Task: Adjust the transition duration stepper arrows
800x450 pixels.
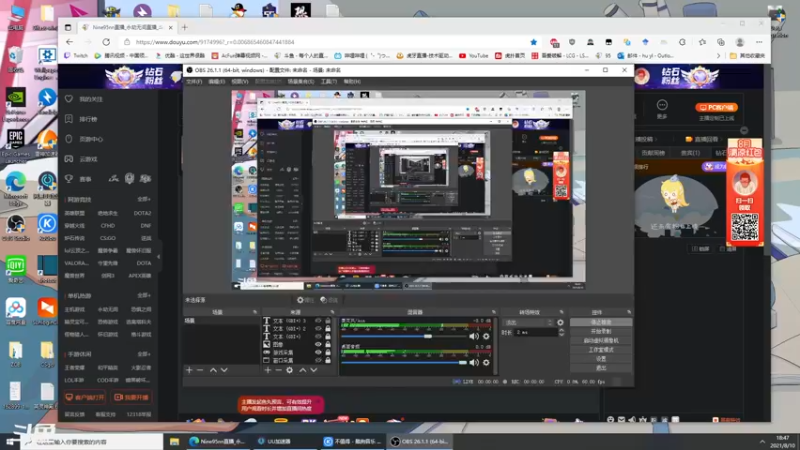Action: [561, 332]
